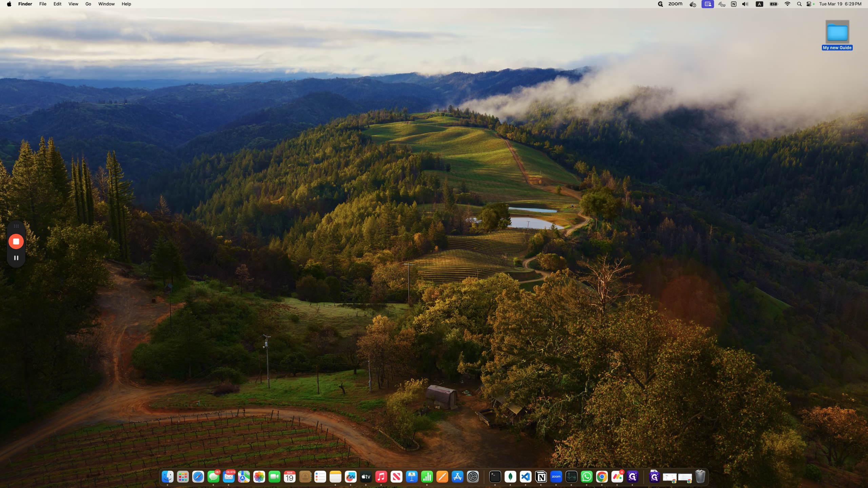This screenshot has width=868, height=488.
Task: Open System Settings gear in the Dock
Action: [473, 477]
